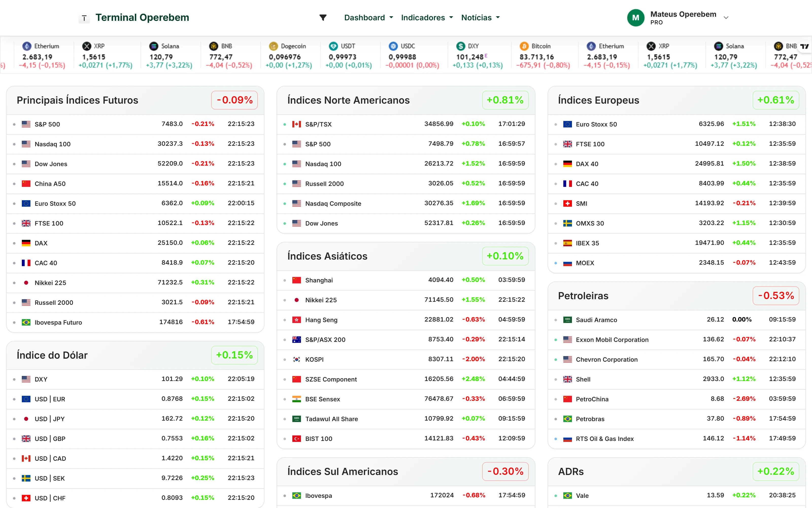Open the Terminal Operebem home title
Viewport: 812px width, 508px height.
pos(142,18)
